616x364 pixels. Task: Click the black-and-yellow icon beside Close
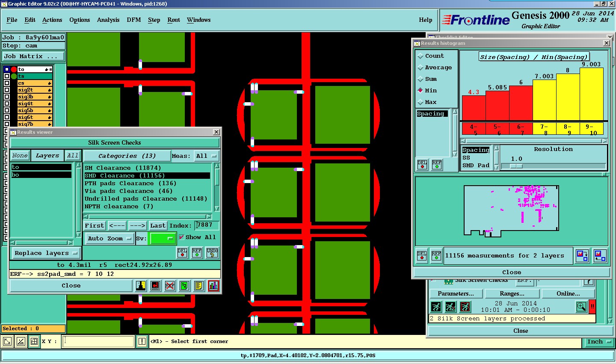[x=141, y=286]
